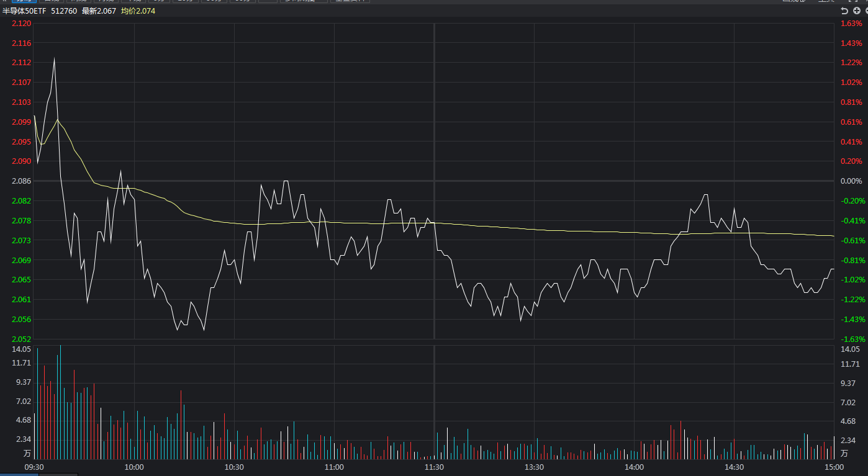Click the left 14.05 volume axis label
The width and height of the screenshot is (868, 476).
[21, 349]
